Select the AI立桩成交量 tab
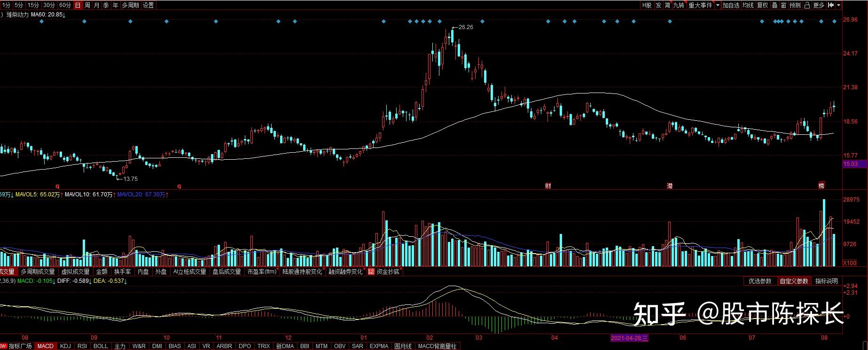This screenshot has width=868, height=350. tap(189, 272)
